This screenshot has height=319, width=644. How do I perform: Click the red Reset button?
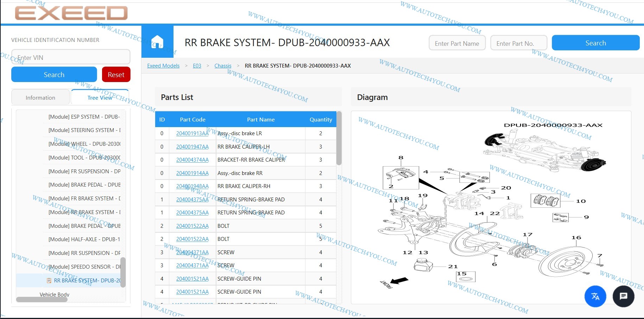[x=116, y=75]
